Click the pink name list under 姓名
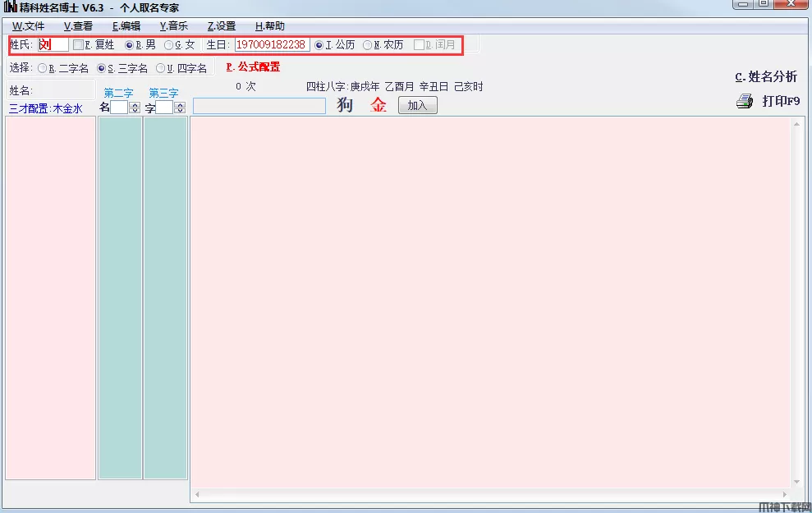Screen dimensions: 812x513 [x=51, y=298]
